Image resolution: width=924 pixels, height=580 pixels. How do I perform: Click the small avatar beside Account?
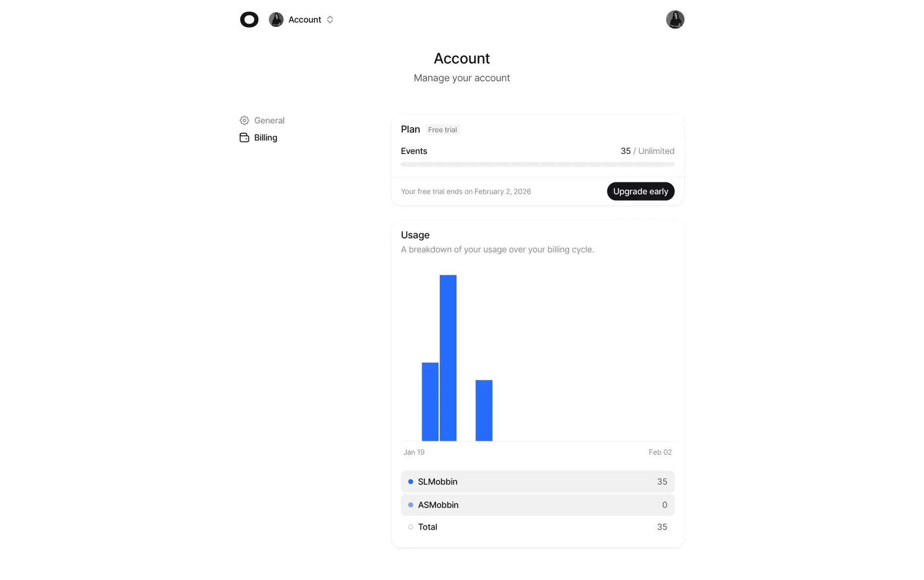[x=276, y=20]
